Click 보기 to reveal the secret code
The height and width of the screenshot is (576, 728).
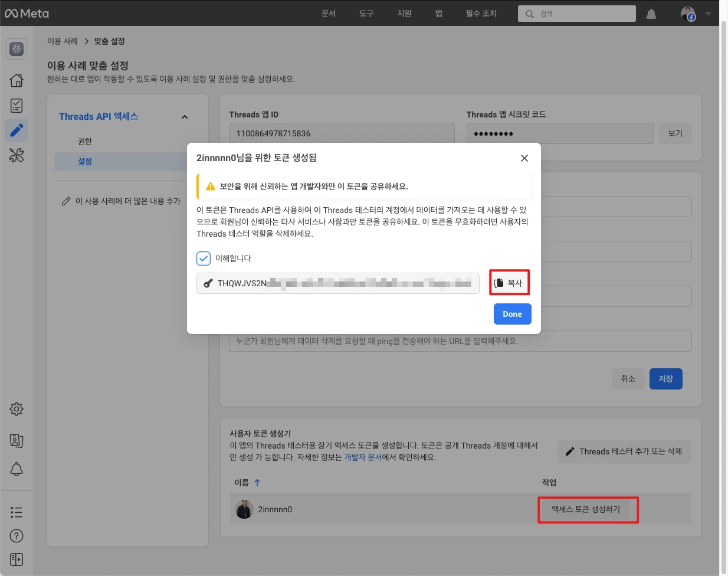[x=675, y=133]
